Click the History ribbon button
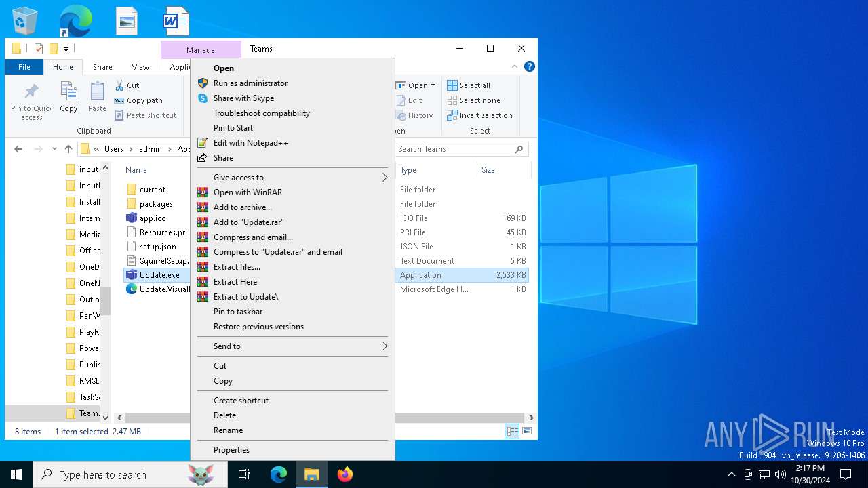Screen dimensions: 868x488 [x=415, y=115]
